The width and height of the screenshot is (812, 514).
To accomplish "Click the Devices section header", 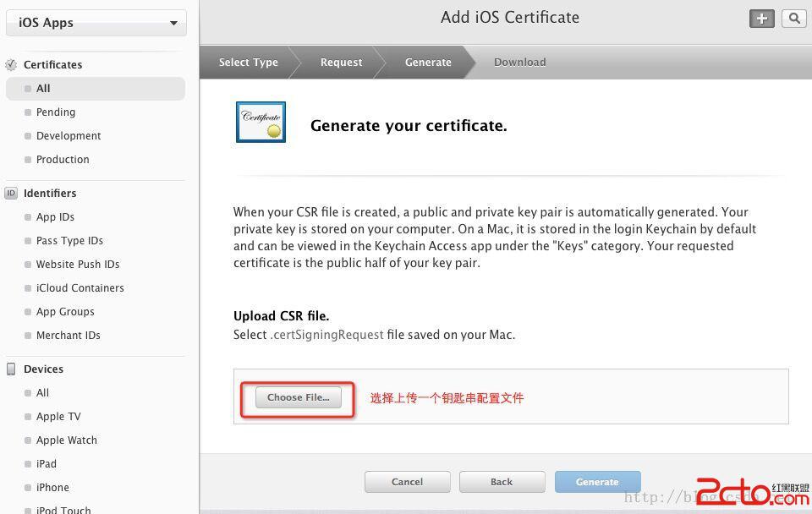I will (x=43, y=369).
